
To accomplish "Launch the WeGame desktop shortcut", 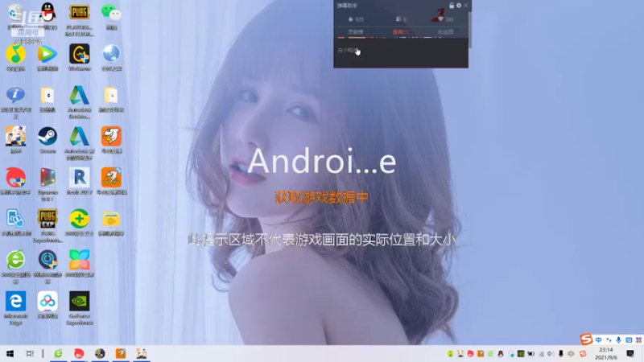I will pyautogui.click(x=79, y=54).
